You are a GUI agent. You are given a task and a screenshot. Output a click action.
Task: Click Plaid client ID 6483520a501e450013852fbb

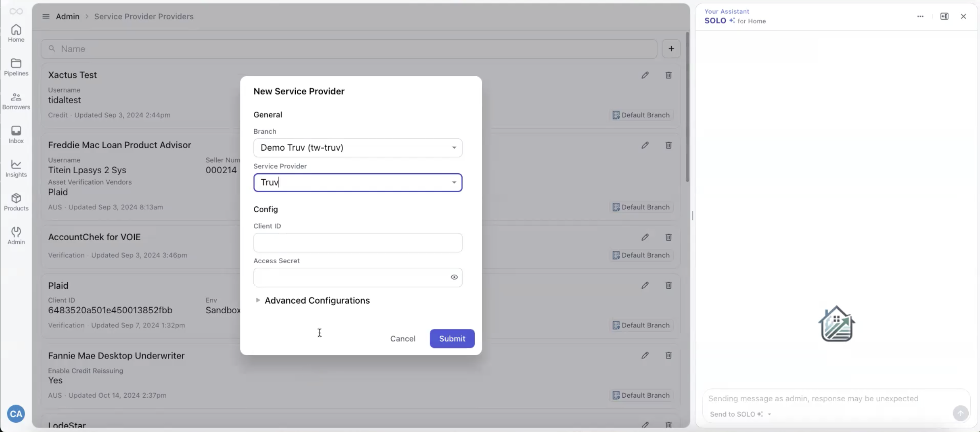click(x=110, y=310)
